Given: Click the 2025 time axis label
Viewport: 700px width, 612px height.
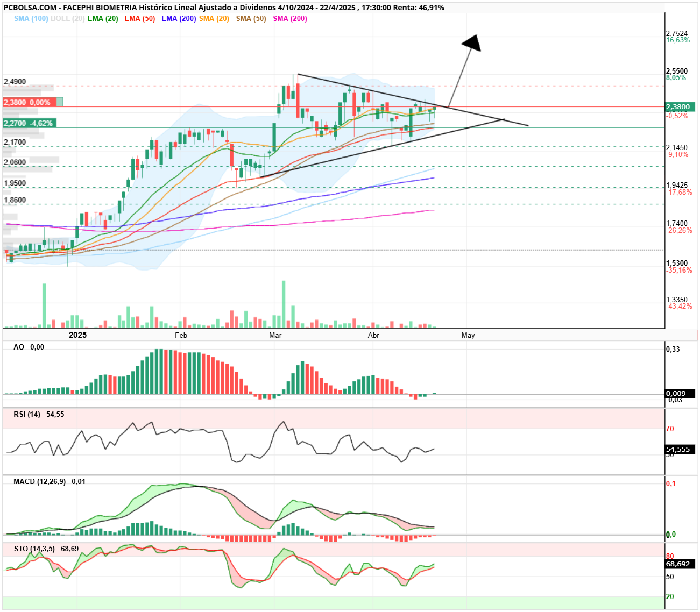Looking at the screenshot, I should [78, 335].
